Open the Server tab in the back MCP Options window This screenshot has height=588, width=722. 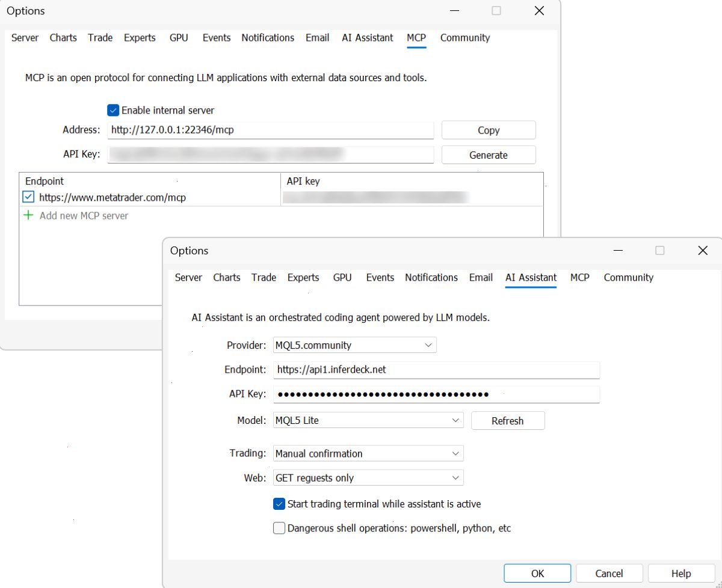click(x=25, y=37)
